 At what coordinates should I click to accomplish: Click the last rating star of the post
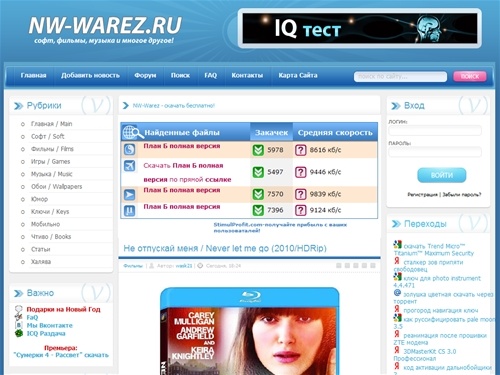click(x=373, y=265)
